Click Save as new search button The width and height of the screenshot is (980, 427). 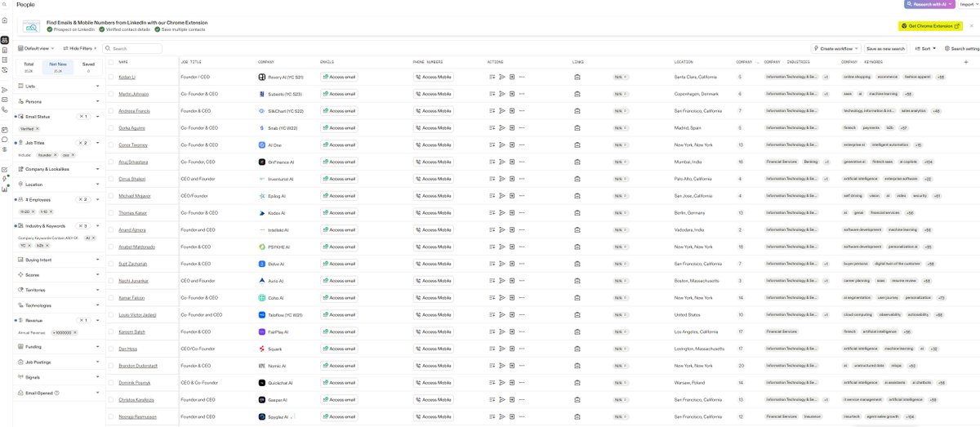coord(886,48)
